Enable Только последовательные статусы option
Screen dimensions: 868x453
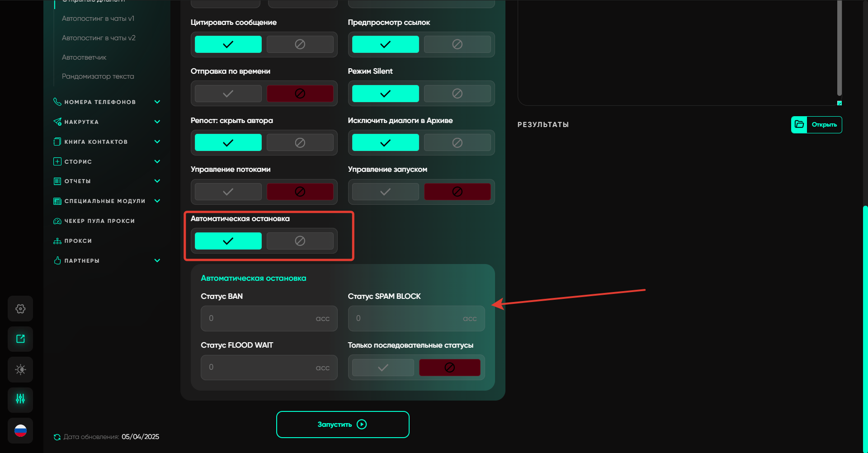(x=382, y=368)
